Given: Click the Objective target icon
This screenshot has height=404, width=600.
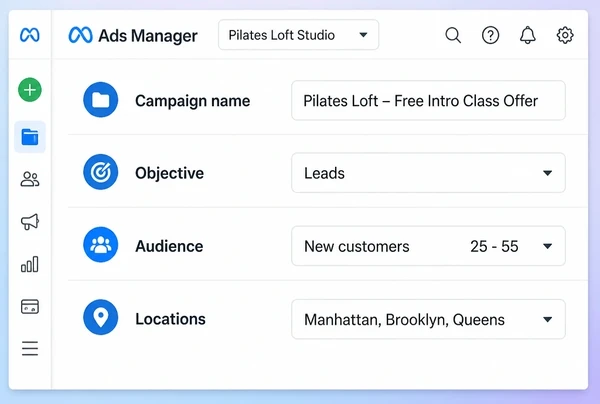Looking at the screenshot, I should pos(101,172).
